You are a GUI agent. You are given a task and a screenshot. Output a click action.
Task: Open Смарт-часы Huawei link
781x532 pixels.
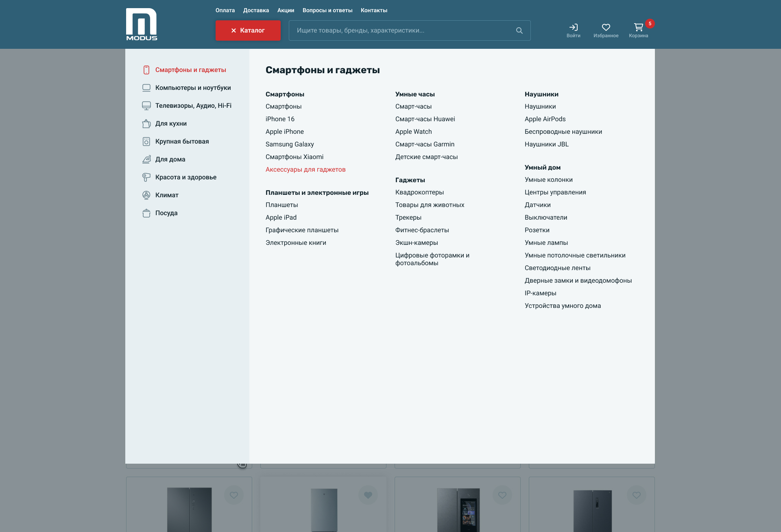point(425,119)
